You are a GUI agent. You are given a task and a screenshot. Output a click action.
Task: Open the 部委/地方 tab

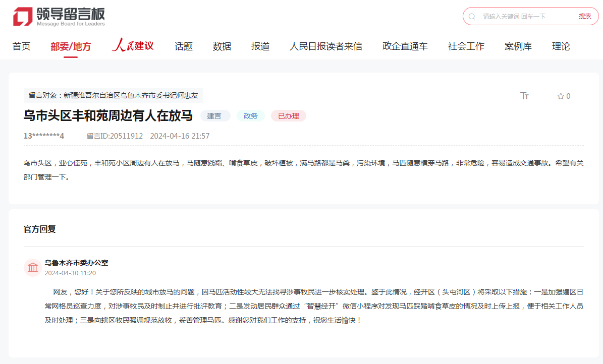tap(71, 46)
